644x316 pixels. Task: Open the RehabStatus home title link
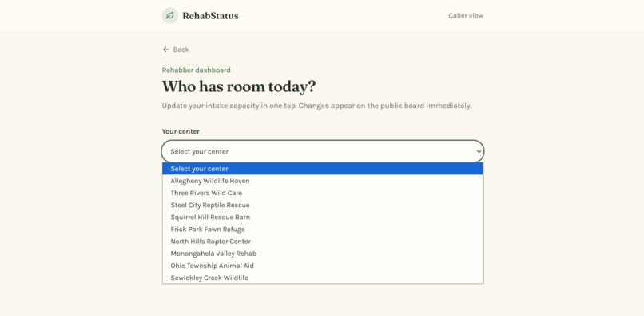pos(210,16)
